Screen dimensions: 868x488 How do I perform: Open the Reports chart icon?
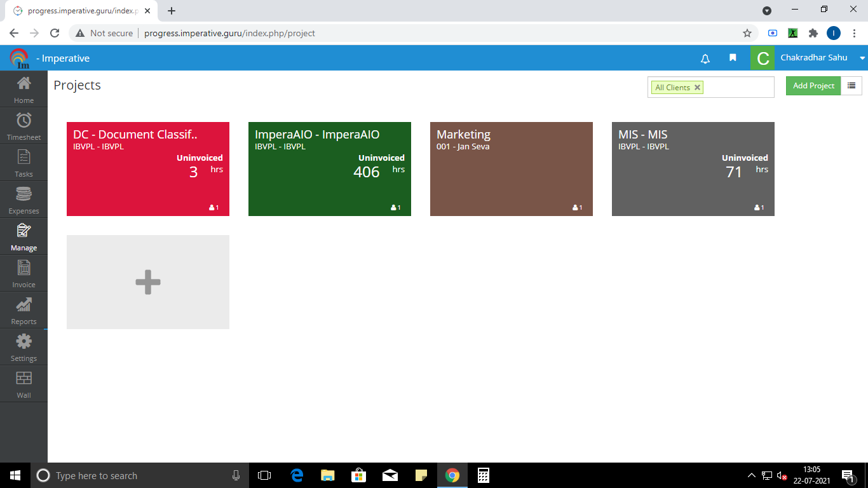click(24, 305)
